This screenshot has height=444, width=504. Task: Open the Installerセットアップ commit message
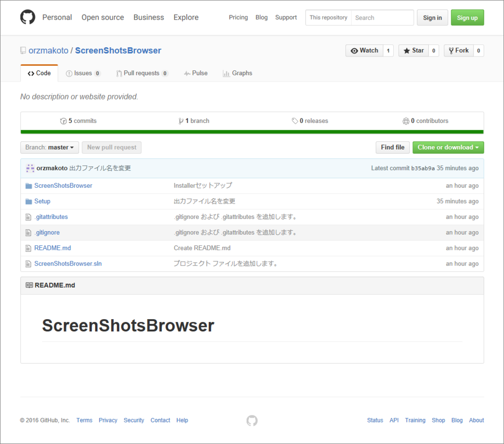tap(203, 185)
